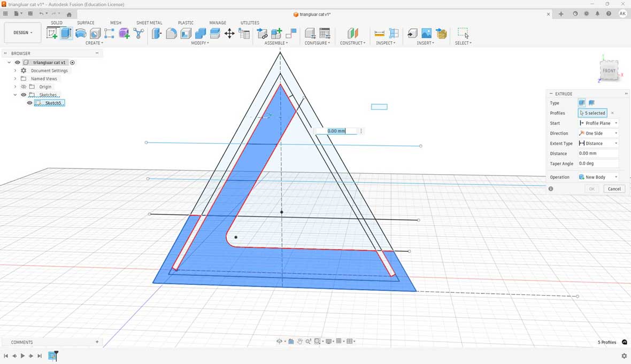
Task: Select the Revolve tool
Action: point(81,34)
